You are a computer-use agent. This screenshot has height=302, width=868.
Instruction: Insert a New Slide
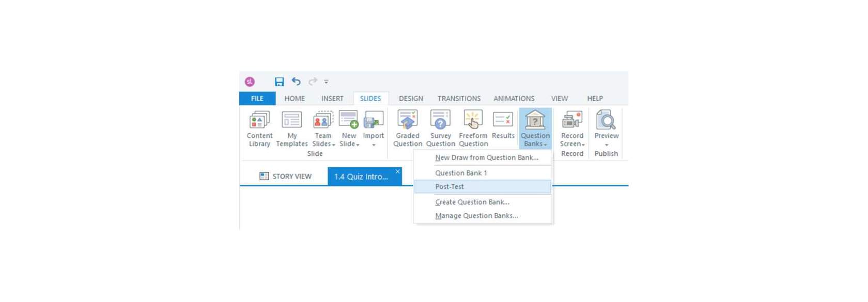pos(349,120)
